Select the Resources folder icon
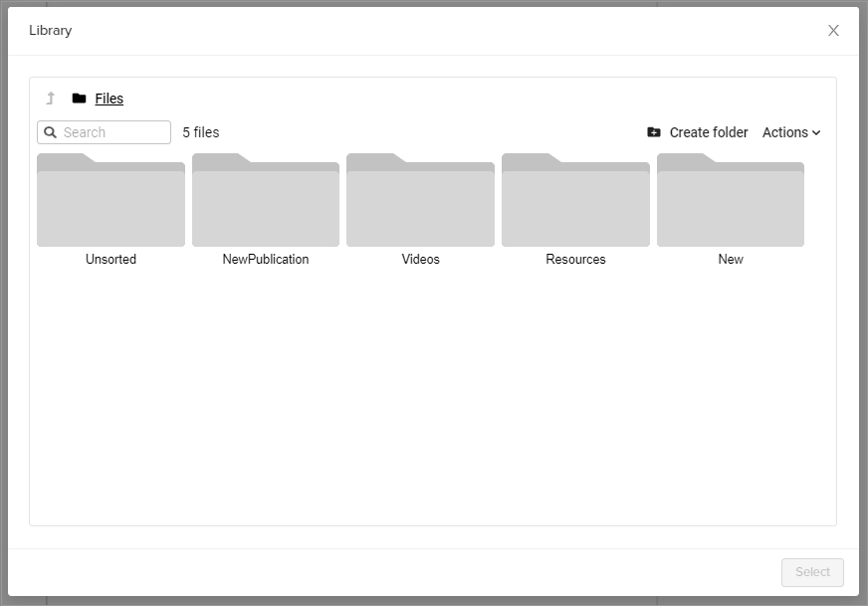This screenshot has width=868, height=606. pyautogui.click(x=575, y=200)
